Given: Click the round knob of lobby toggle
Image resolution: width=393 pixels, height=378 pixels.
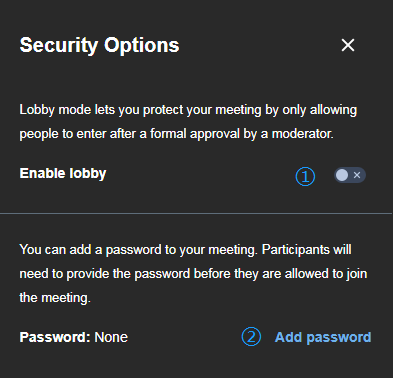Looking at the screenshot, I should pyautogui.click(x=342, y=175).
